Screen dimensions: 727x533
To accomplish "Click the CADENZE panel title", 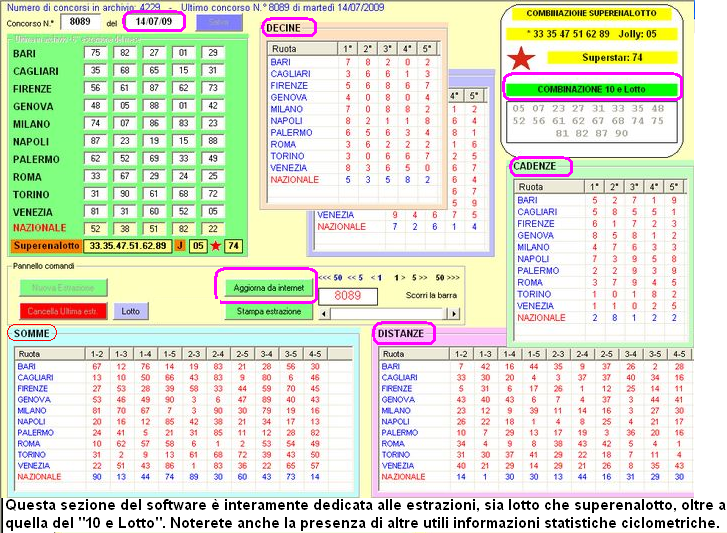I will pyautogui.click(x=534, y=166).
